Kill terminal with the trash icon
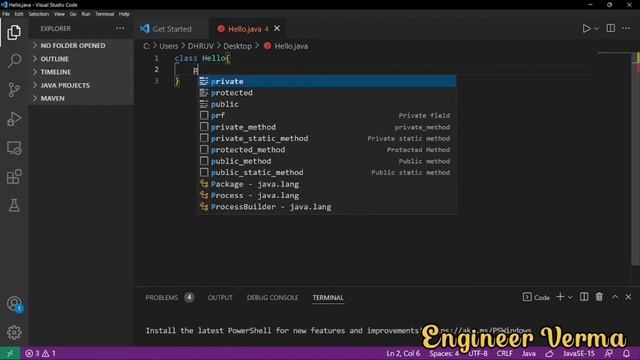The height and width of the screenshot is (360, 640). pos(599,297)
